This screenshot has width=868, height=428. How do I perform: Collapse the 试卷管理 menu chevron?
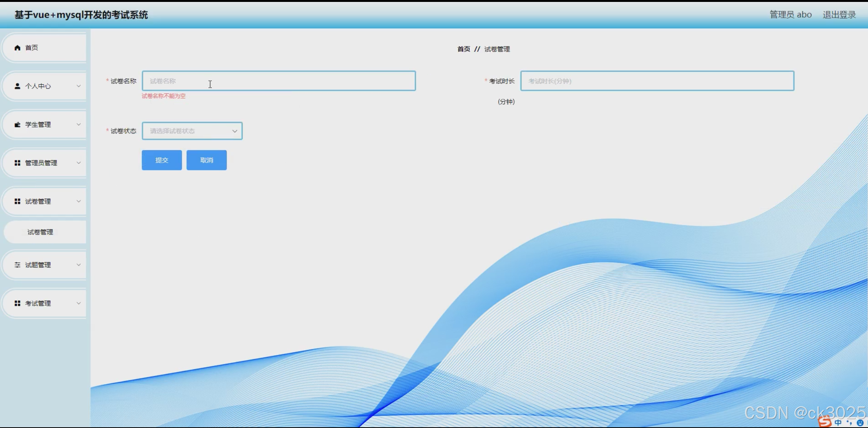click(x=78, y=202)
